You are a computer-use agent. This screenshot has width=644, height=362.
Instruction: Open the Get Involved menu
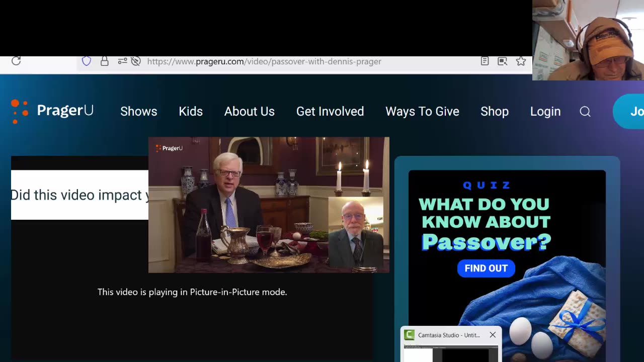coord(330,112)
